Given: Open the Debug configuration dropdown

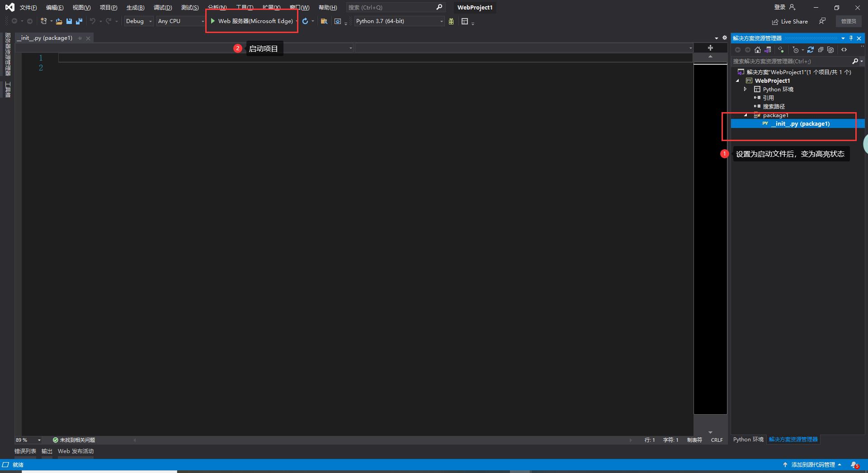Looking at the screenshot, I should tap(151, 21).
